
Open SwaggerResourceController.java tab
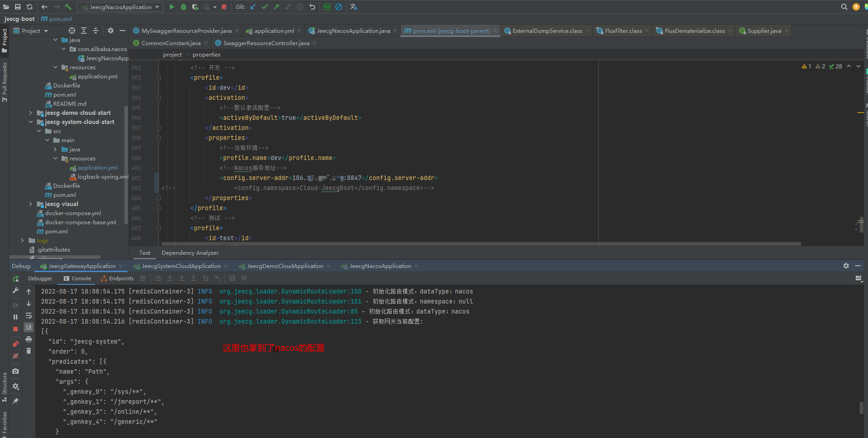click(x=266, y=43)
